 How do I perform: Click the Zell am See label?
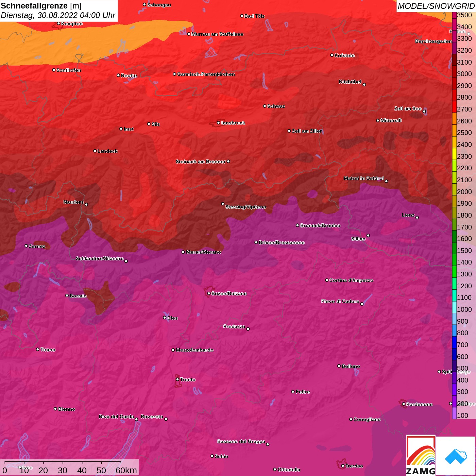click(408, 108)
